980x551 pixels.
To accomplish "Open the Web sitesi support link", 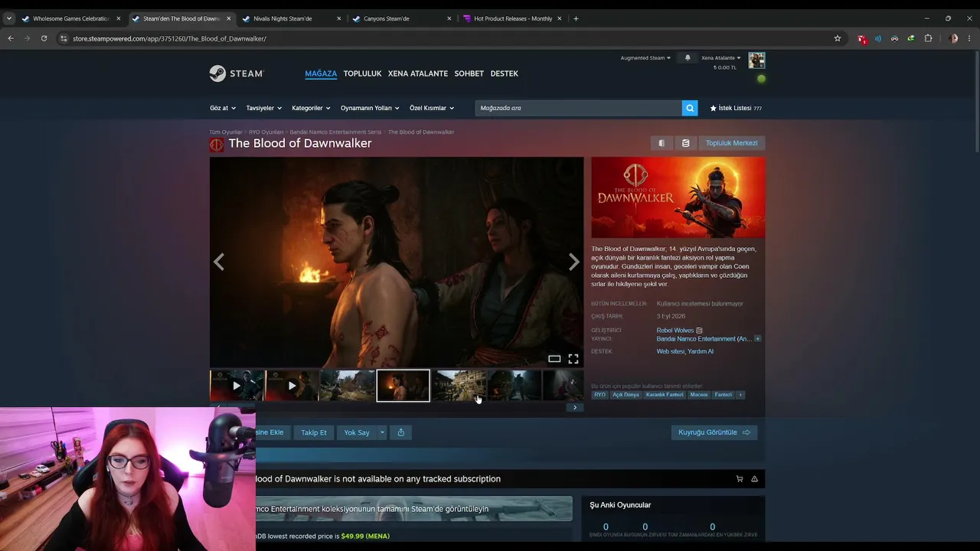I will [x=670, y=351].
